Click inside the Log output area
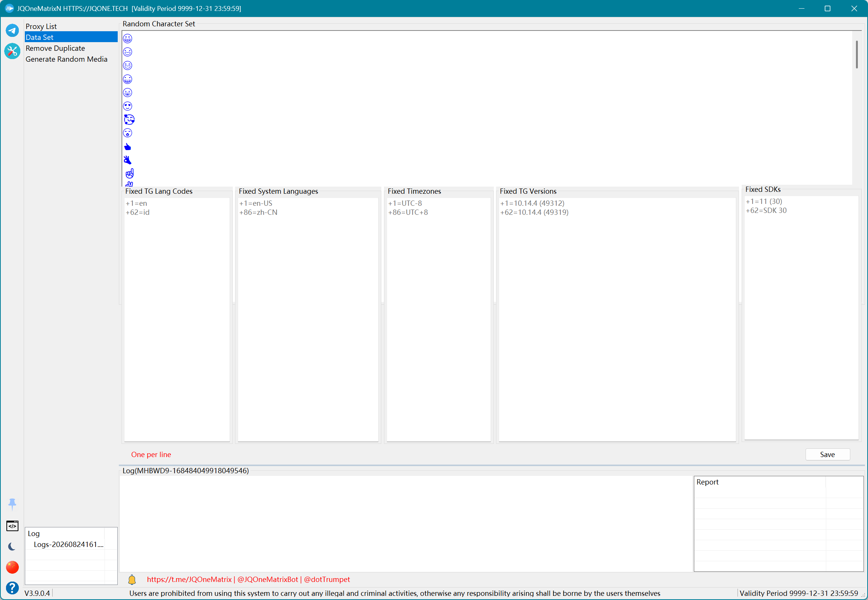868x600 pixels. click(406, 524)
